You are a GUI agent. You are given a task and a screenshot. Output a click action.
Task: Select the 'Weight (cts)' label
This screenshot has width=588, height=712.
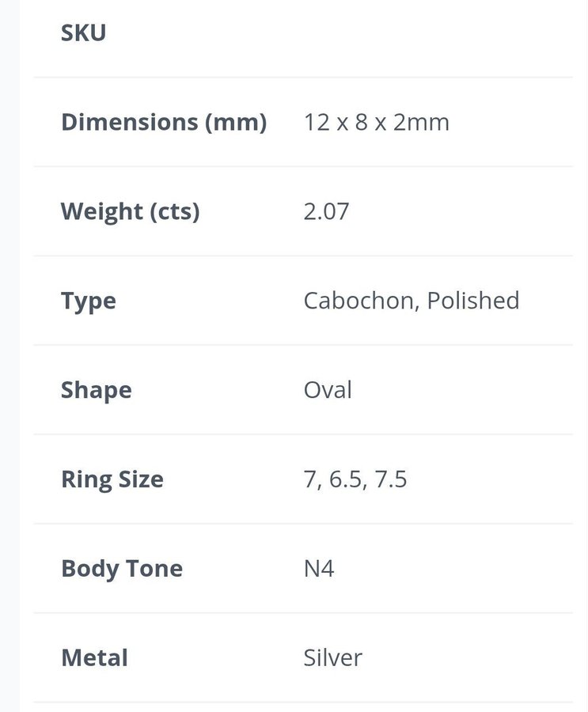[x=131, y=212]
